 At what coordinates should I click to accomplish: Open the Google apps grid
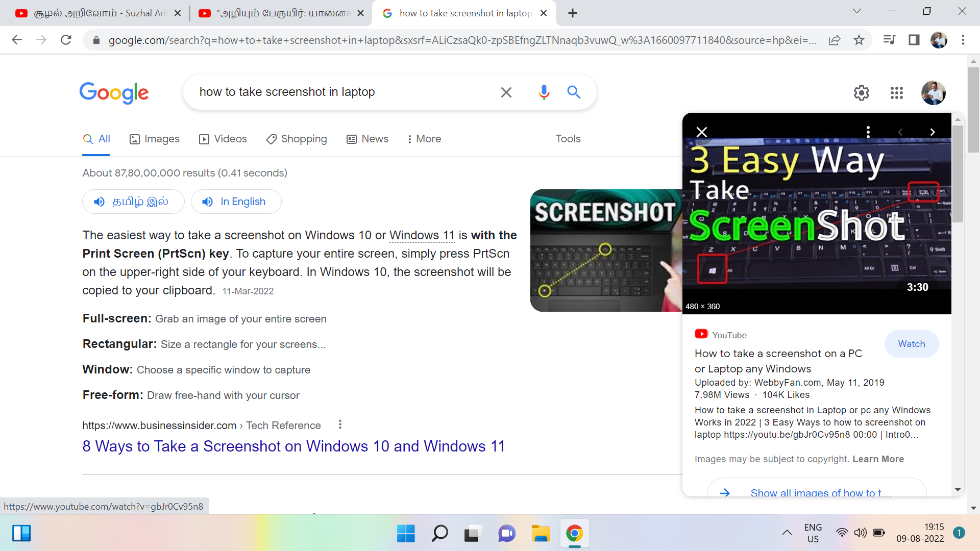click(x=896, y=93)
